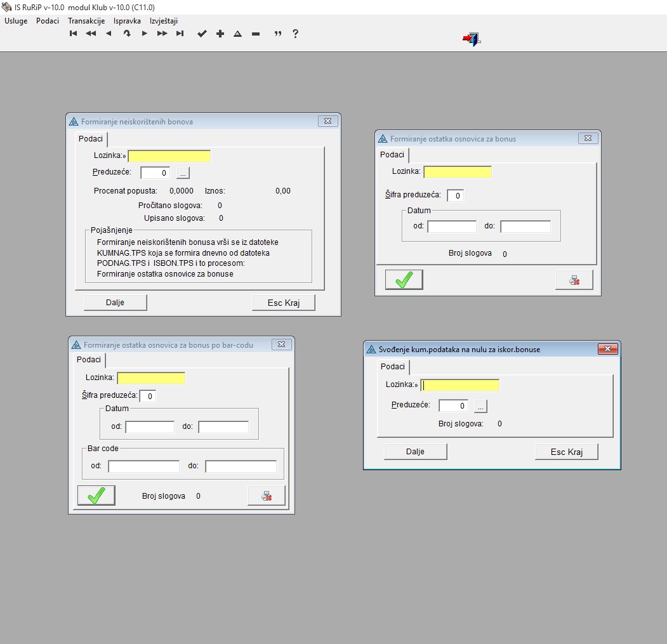Click the last record navigation icon
The image size is (667, 644).
pos(180,34)
